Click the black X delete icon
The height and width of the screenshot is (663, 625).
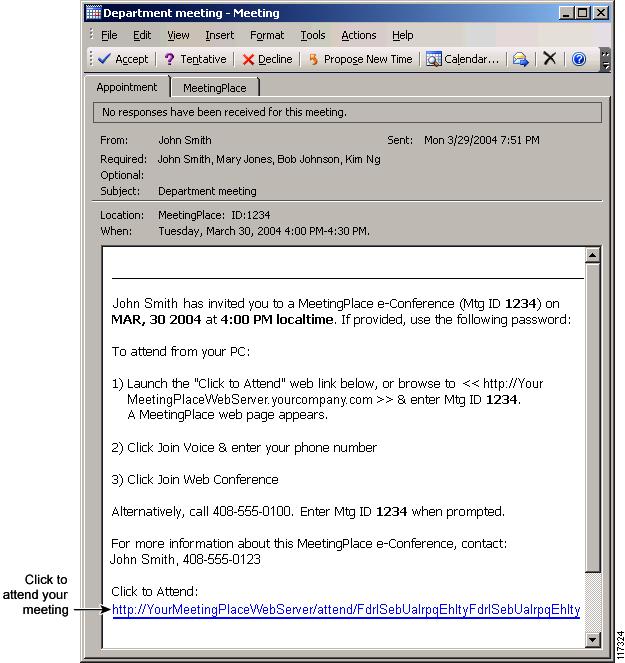pyautogui.click(x=549, y=59)
